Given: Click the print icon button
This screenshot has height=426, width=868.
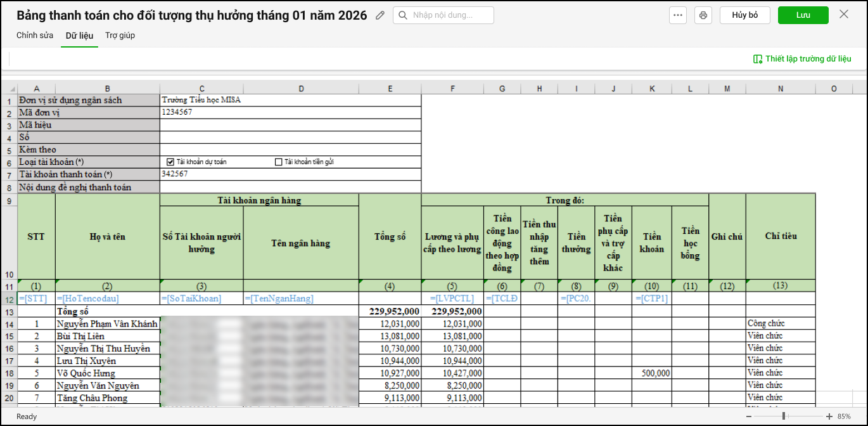Looking at the screenshot, I should 703,16.
